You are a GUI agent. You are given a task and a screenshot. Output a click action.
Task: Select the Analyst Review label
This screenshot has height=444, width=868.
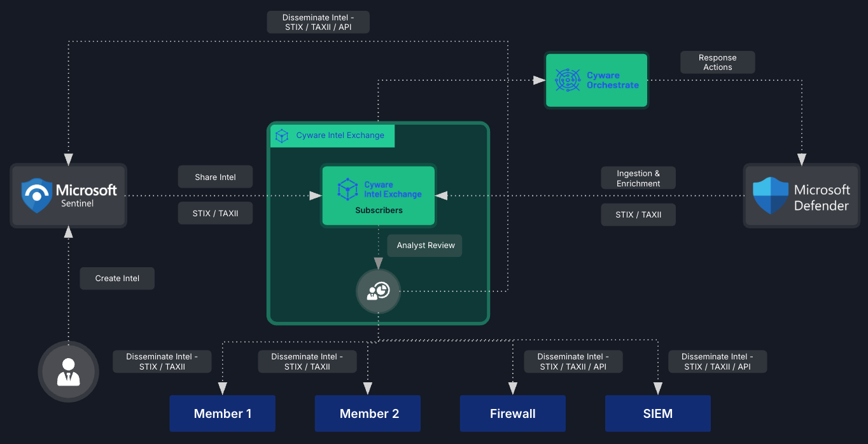(x=424, y=246)
